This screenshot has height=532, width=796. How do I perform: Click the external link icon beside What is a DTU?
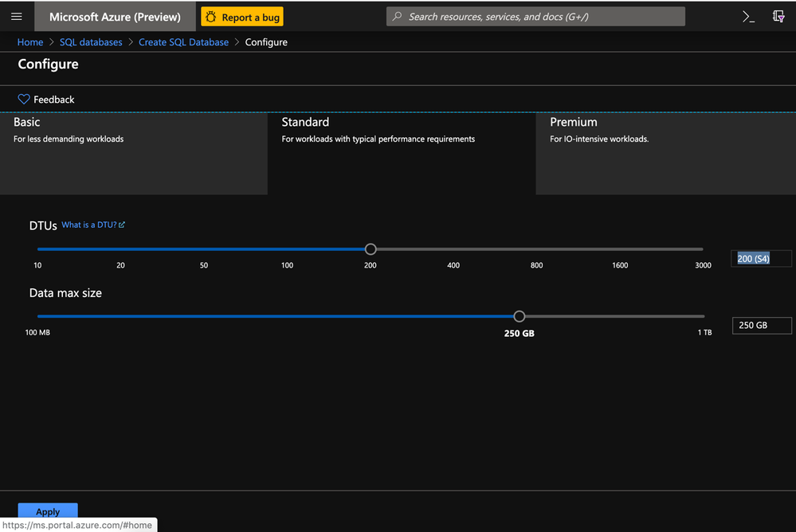pyautogui.click(x=122, y=225)
